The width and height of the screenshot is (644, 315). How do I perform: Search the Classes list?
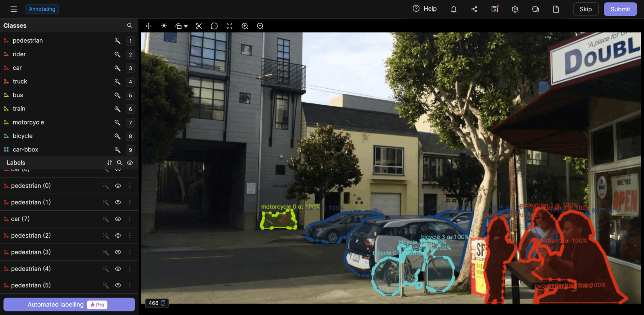point(130,25)
